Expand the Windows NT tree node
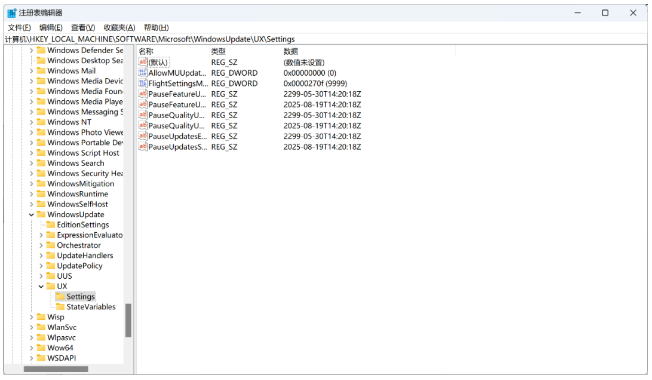 click(x=31, y=122)
